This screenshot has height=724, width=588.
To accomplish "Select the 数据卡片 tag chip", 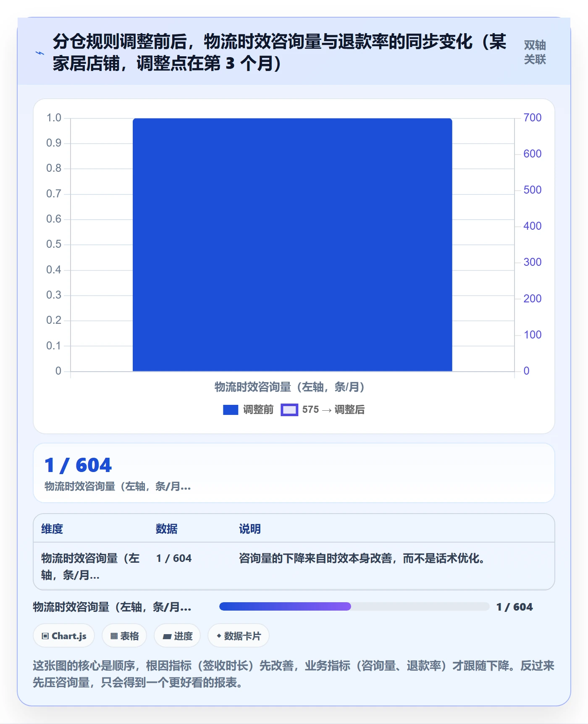I will click(x=239, y=636).
